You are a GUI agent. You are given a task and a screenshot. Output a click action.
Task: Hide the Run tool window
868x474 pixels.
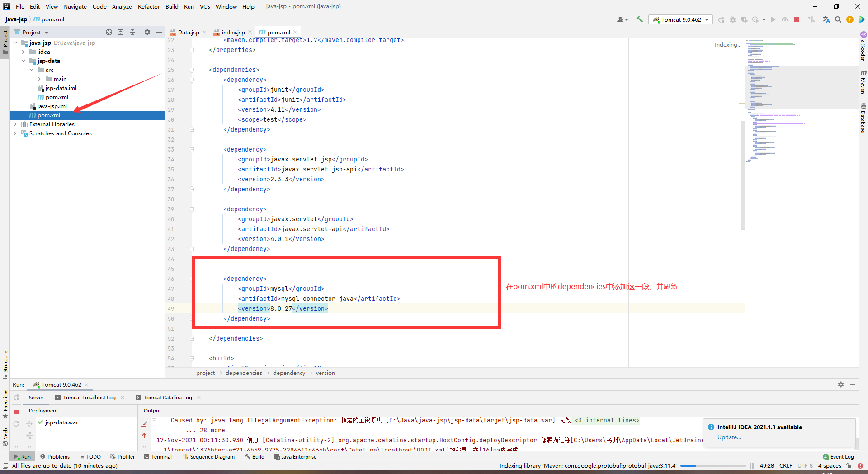click(x=853, y=384)
